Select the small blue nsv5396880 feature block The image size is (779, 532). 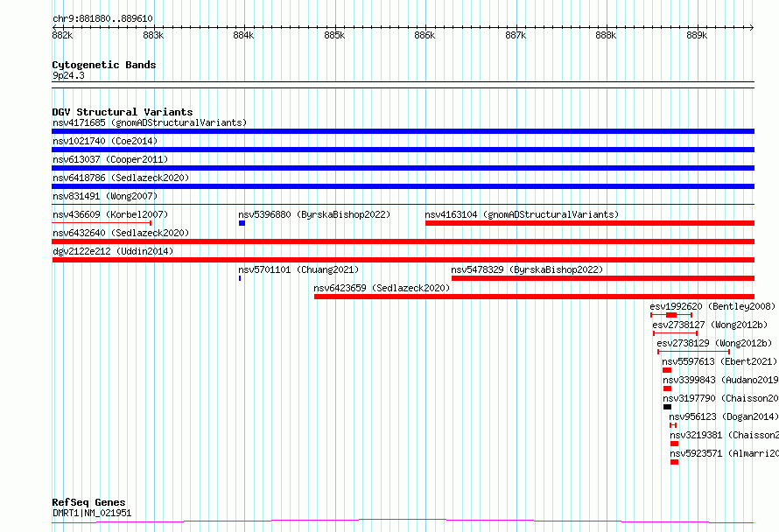pos(242,223)
